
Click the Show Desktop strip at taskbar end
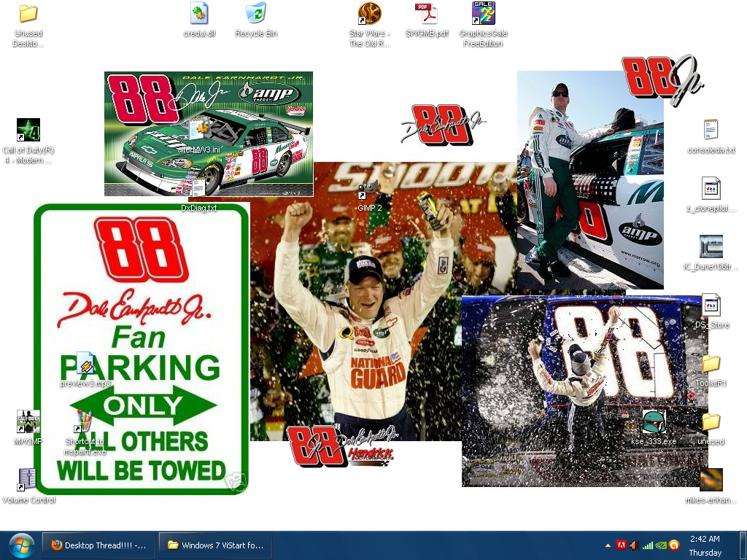click(742, 545)
